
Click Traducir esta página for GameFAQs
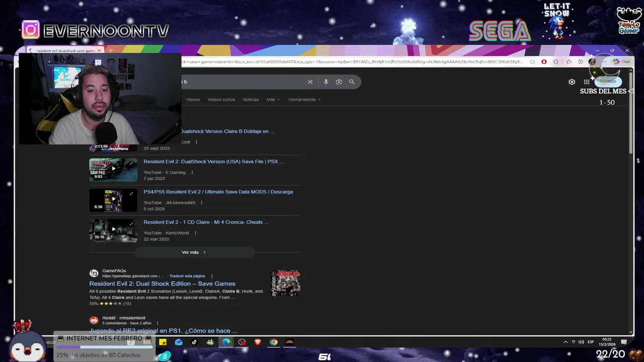(187, 276)
